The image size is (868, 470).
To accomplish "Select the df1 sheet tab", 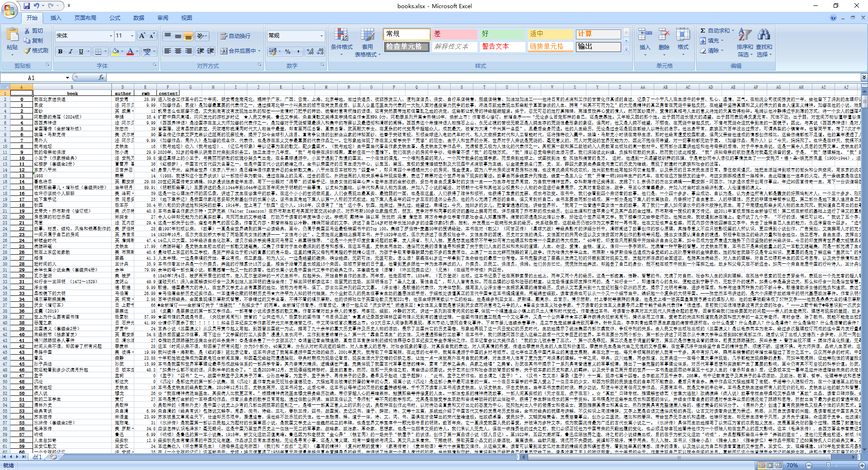I will (x=38, y=457).
